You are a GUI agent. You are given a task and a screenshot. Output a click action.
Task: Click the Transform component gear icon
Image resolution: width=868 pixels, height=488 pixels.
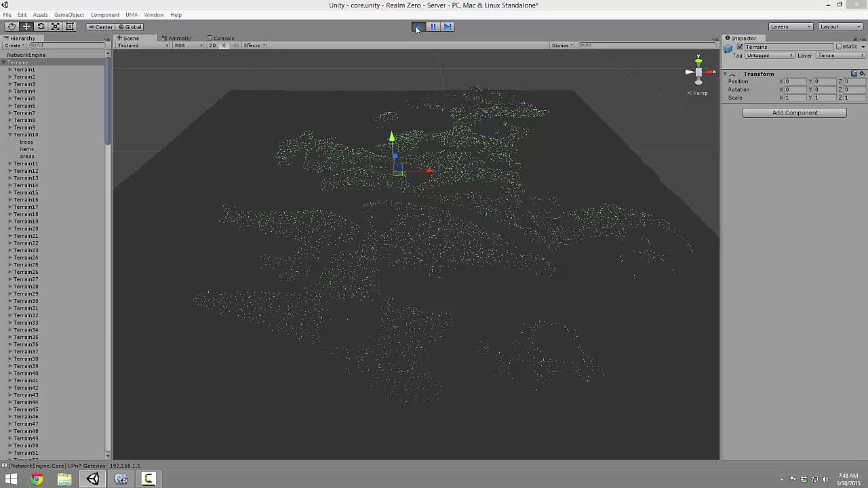[862, 73]
